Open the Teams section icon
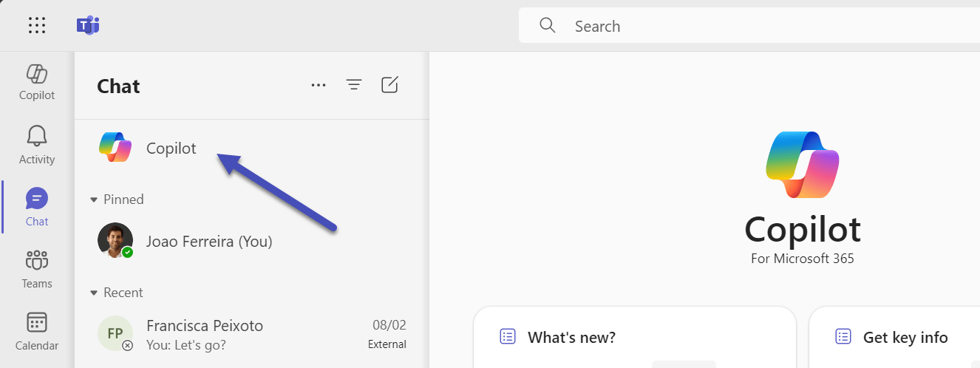 pos(37,268)
